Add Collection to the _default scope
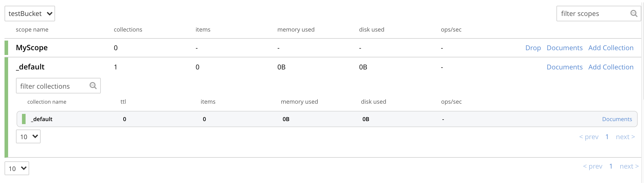The image size is (644, 183). click(611, 67)
